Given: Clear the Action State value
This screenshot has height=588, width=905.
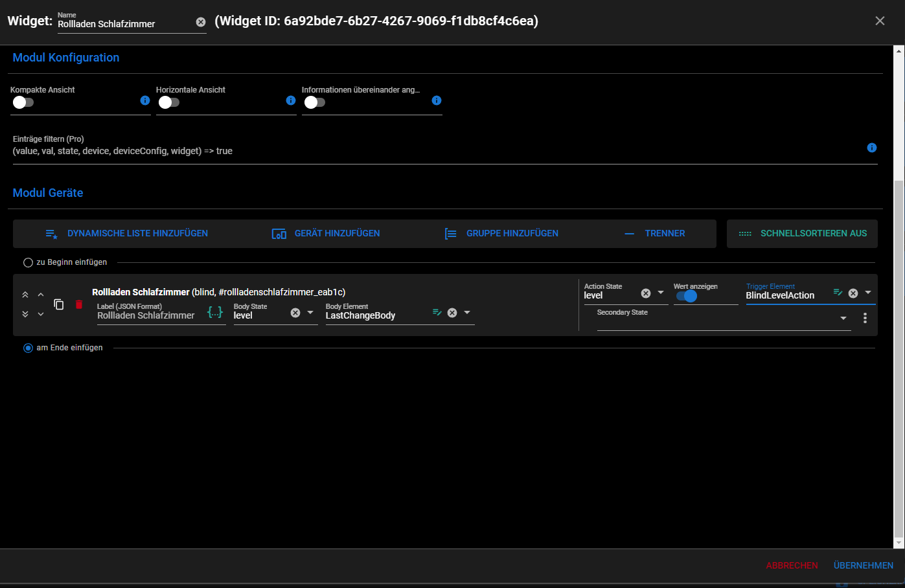Looking at the screenshot, I should tap(646, 293).
